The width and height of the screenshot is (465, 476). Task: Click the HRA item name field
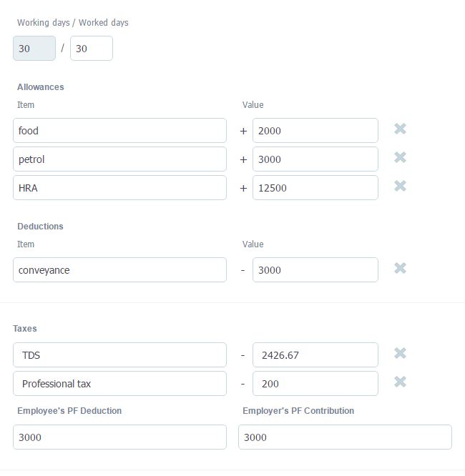pos(119,188)
